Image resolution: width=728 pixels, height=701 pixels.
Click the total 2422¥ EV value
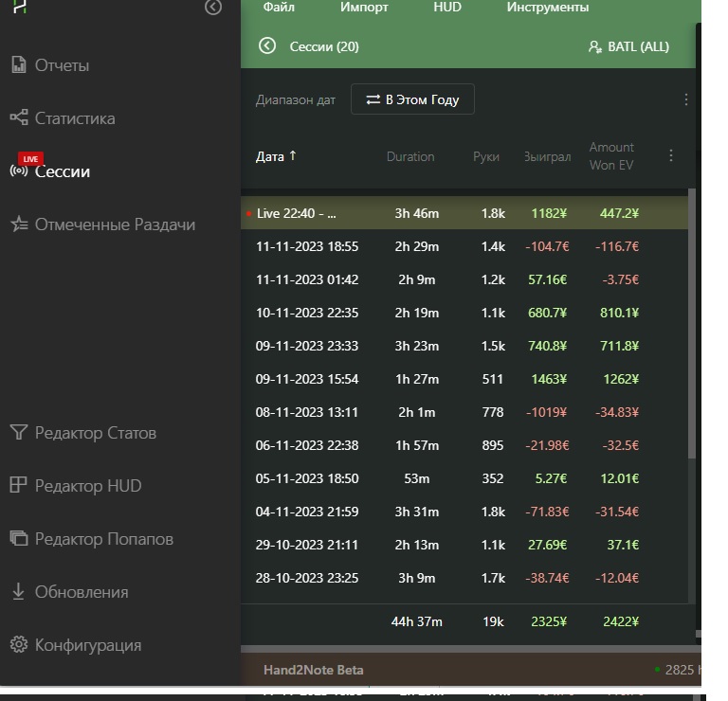pos(621,621)
